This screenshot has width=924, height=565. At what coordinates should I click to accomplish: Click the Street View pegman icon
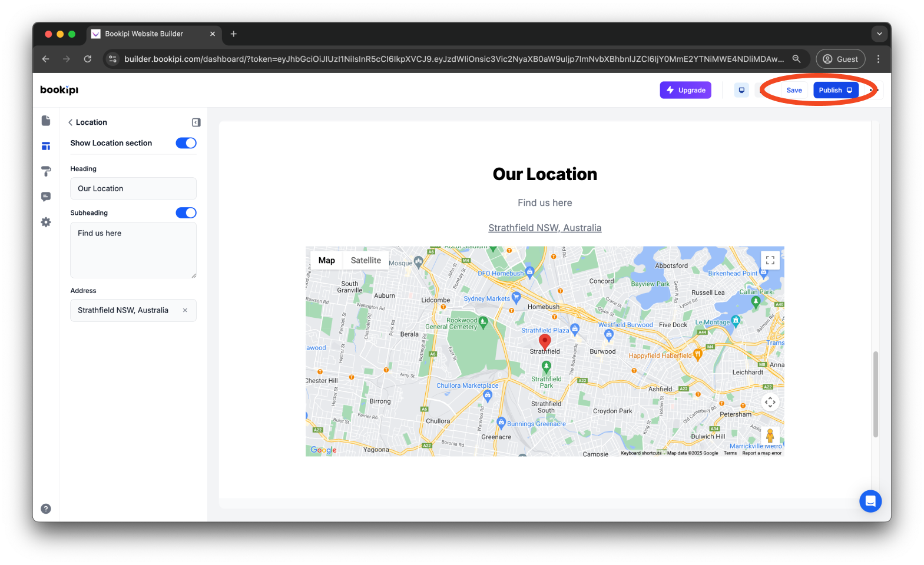(770, 436)
